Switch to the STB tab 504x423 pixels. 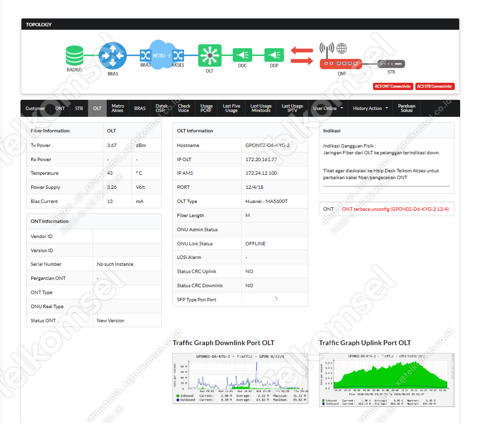coord(79,108)
